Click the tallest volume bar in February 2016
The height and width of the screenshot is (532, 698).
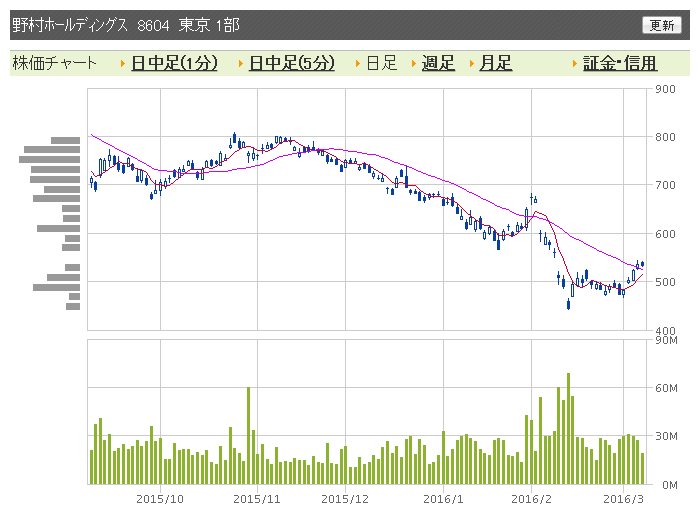[x=568, y=428]
